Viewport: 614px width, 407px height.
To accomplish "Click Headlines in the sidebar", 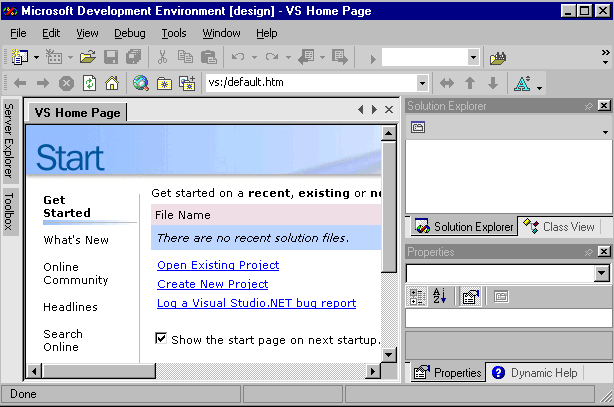I will [70, 307].
